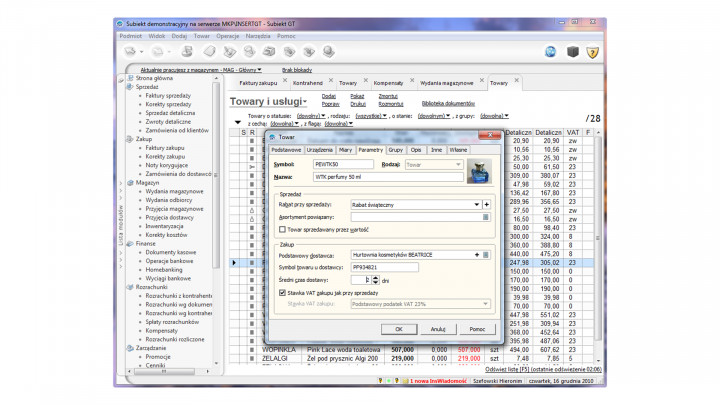The image size is (720, 405).
Task: Click the Sprzedaż module icon in the sidebar
Action: pyautogui.click(x=131, y=87)
